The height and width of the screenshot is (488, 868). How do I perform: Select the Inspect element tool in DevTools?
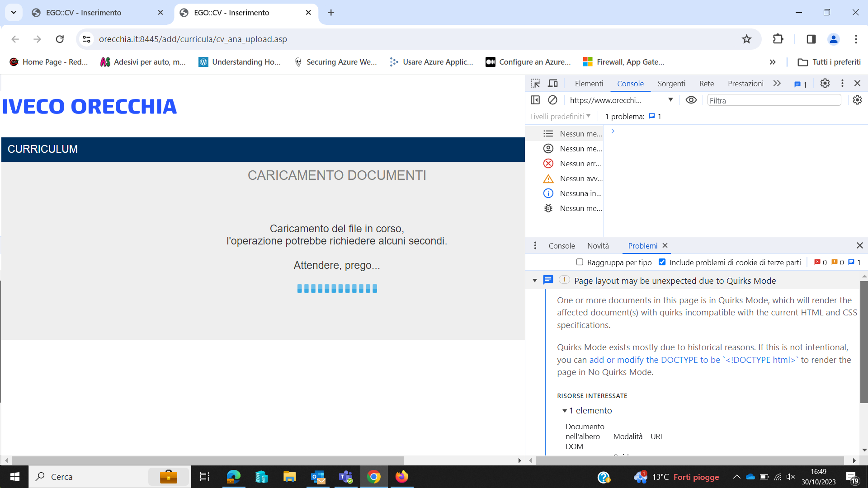pos(535,83)
